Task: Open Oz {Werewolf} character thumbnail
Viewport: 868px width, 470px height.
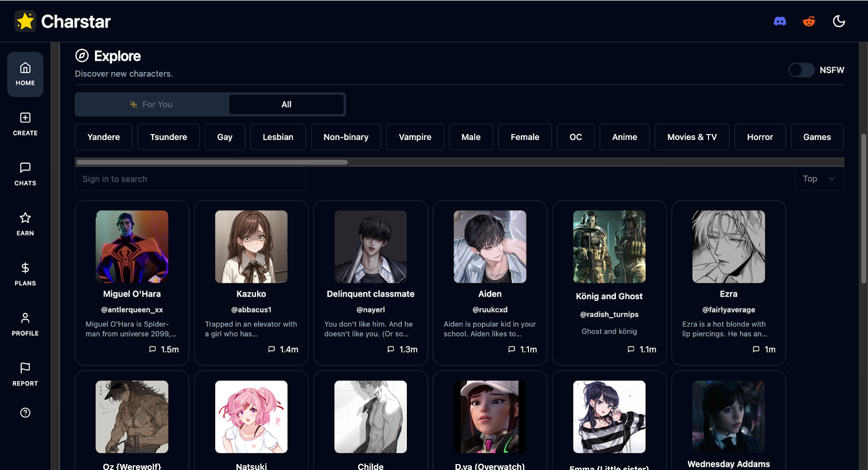Action: tap(132, 417)
